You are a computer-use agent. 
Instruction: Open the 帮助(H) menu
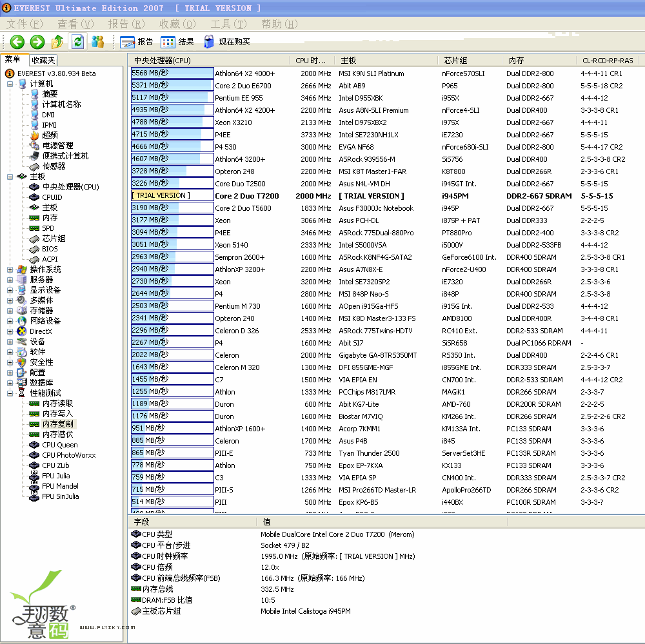click(280, 24)
